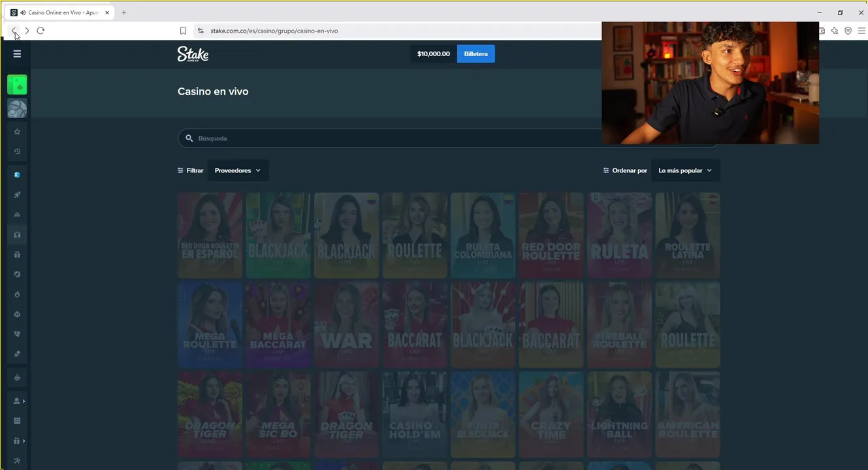Open Leo AI sparkle icon
868x470 pixels.
click(x=834, y=31)
